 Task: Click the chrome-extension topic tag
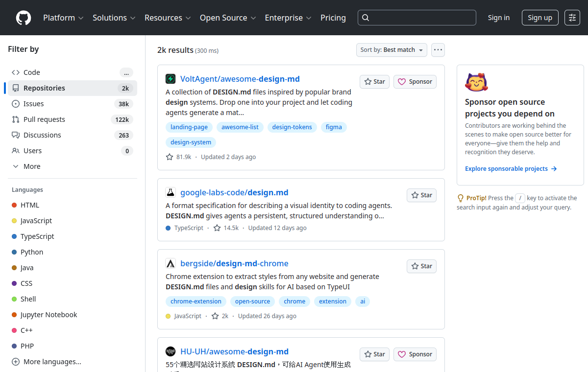tap(196, 302)
